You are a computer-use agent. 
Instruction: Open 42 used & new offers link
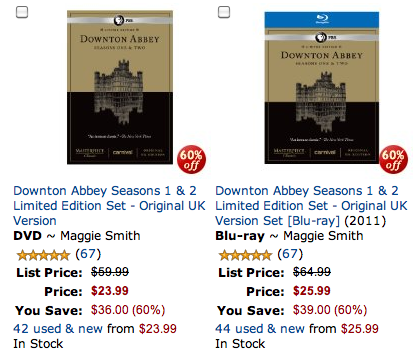point(57,329)
